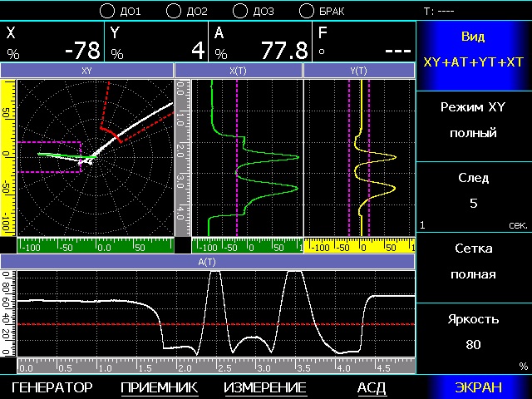
Task: Change the Вид XY+AT+YT+XT view setting
Action: click(474, 50)
